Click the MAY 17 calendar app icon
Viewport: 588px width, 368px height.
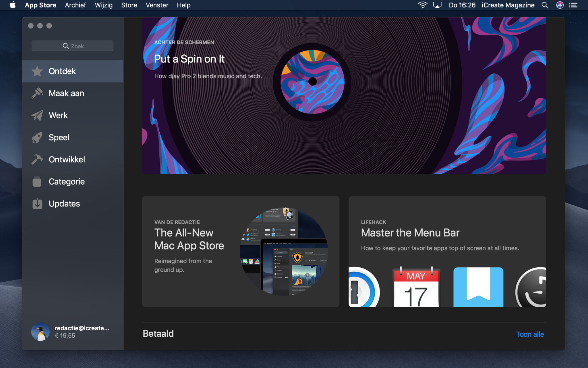tap(416, 287)
